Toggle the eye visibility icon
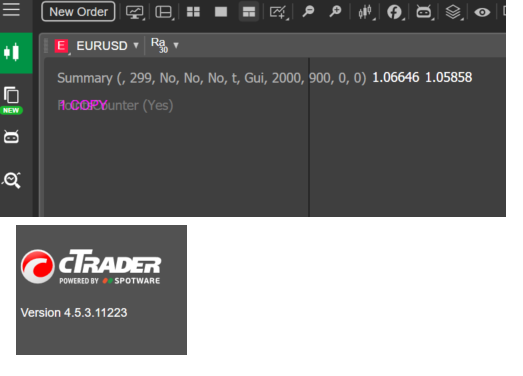 tap(482, 12)
